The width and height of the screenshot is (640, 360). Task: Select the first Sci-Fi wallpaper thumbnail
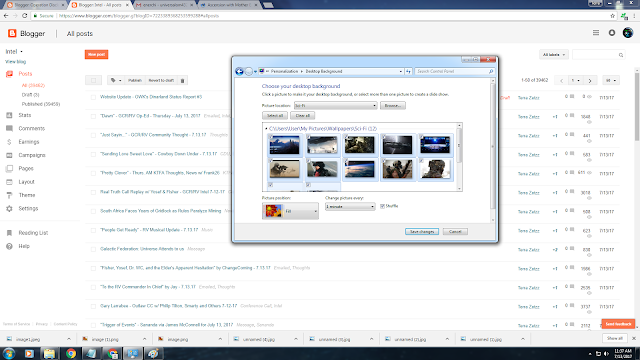(x=284, y=145)
